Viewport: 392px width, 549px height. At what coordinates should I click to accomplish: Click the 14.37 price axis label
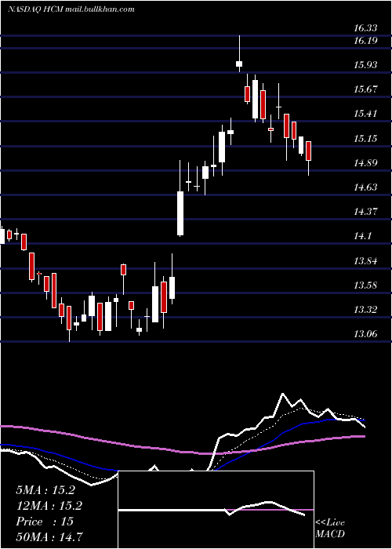pos(365,212)
